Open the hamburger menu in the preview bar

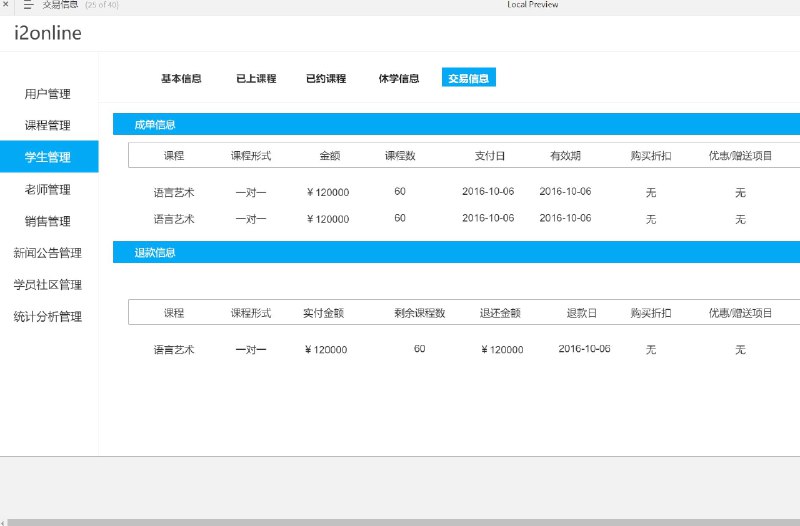click(29, 5)
